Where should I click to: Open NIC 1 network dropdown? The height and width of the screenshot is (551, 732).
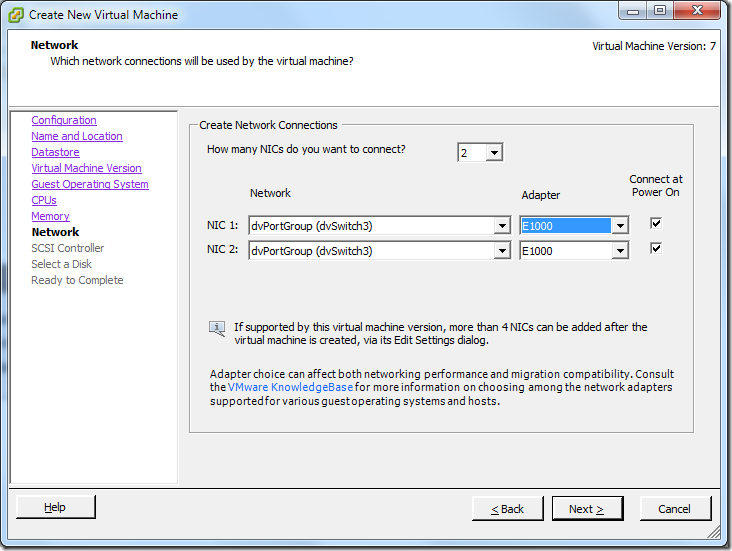[x=502, y=226]
